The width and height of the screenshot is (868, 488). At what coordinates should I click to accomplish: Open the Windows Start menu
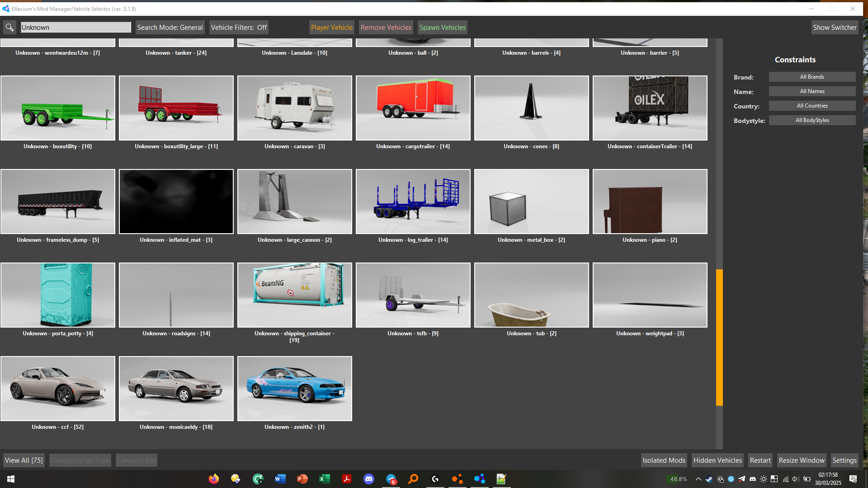tap(11, 479)
